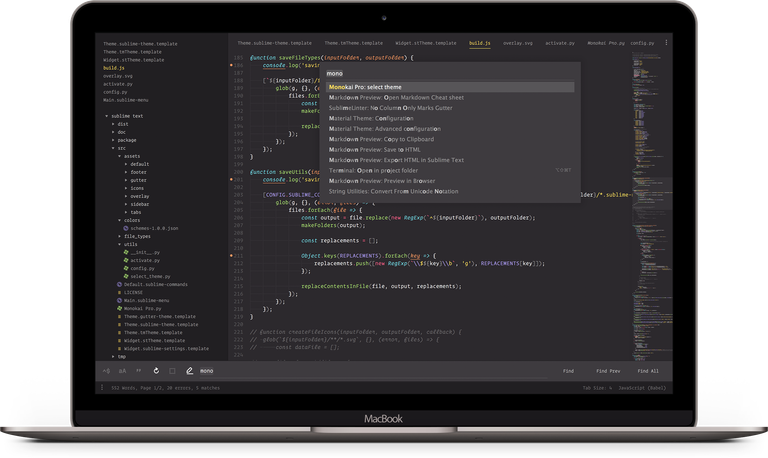768x458 pixels.
Task: Choose Markdown Preview: Open Markdown Cheat sheet
Action: click(x=450, y=97)
